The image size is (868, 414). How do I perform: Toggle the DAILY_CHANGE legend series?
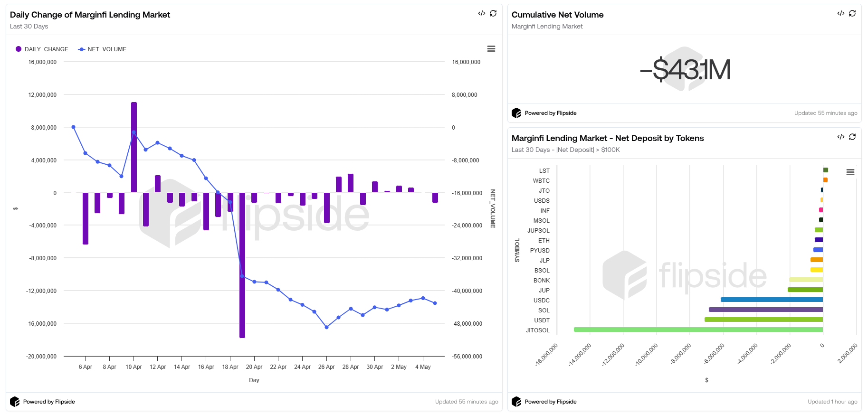[x=42, y=49]
